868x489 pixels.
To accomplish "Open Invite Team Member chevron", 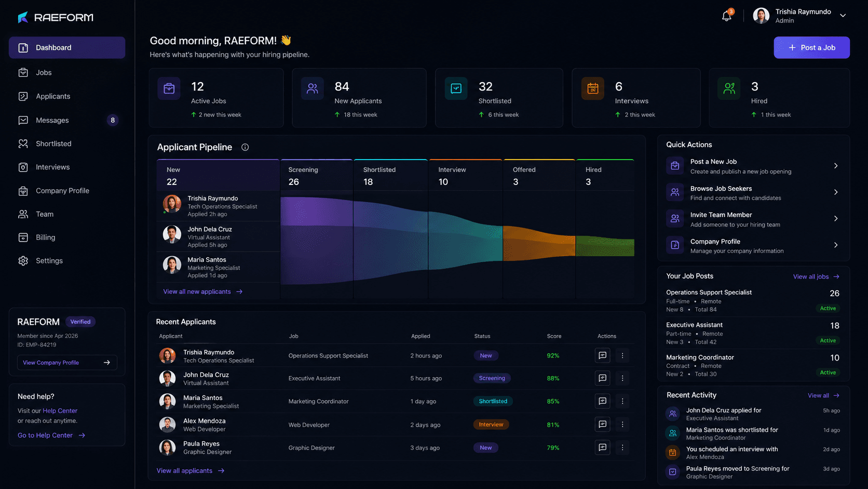I will pyautogui.click(x=836, y=219).
